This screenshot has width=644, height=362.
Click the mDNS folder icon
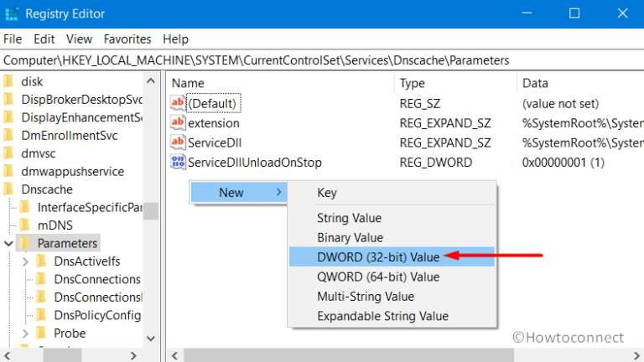coord(25,225)
